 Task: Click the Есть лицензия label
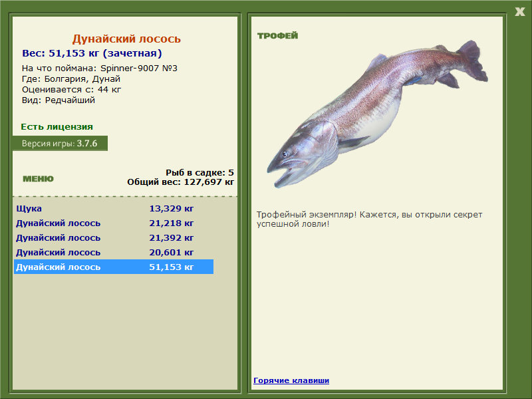57,126
